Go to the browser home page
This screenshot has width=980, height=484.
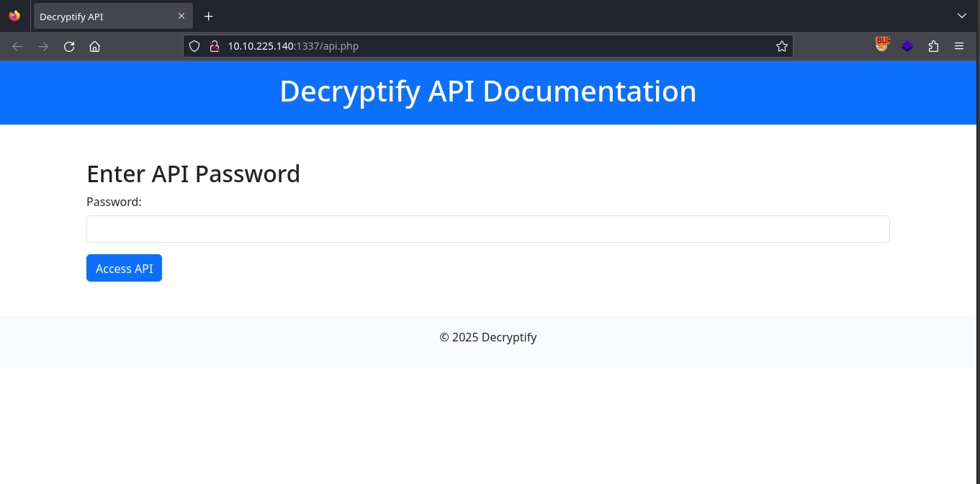click(94, 47)
